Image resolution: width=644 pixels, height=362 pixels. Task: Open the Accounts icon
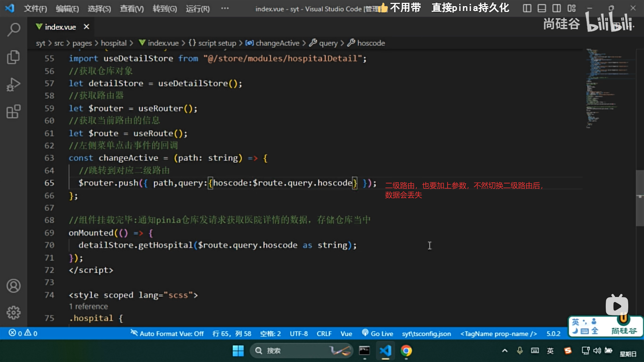[x=13, y=286]
